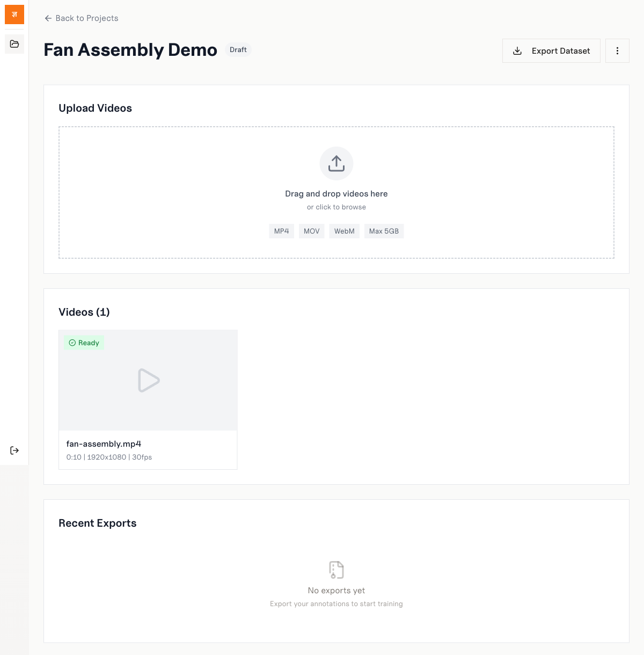Click 'or click to browse' text
The width and height of the screenshot is (644, 655).
[336, 207]
